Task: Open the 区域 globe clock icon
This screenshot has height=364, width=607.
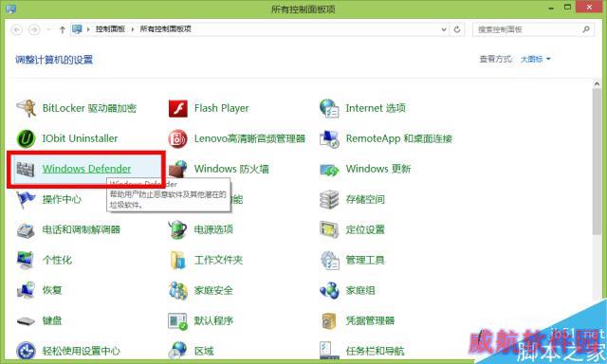Action: click(177, 350)
